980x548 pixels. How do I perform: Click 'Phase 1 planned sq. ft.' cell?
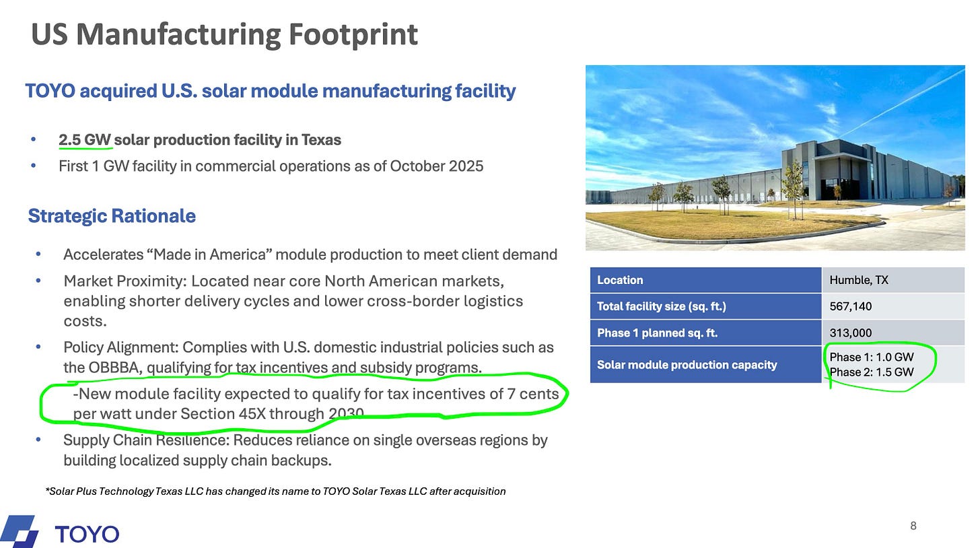(x=705, y=333)
